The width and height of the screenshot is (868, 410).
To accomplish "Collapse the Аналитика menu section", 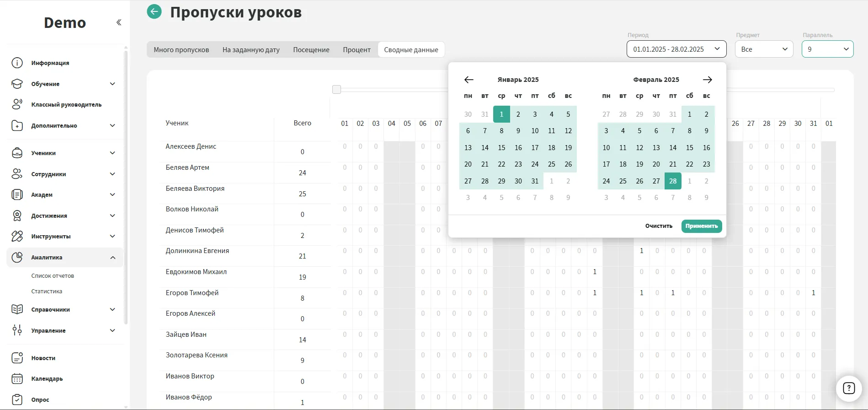I will coord(112,258).
